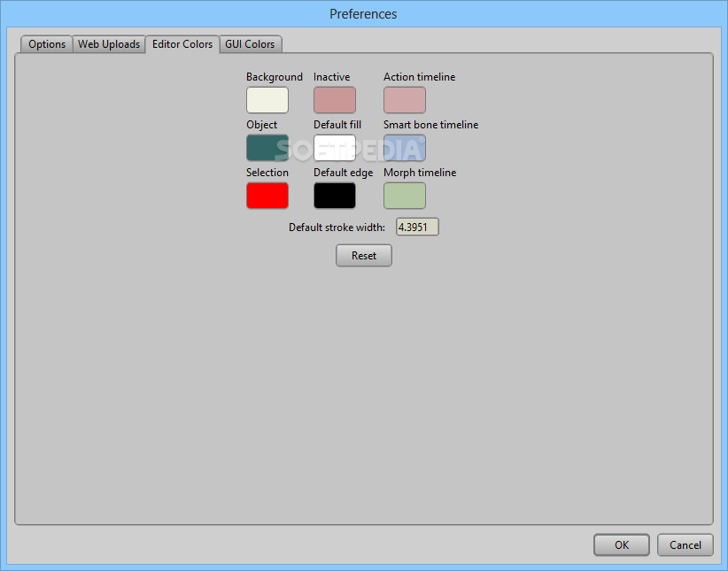
Task: Click the Smart bone timeline swatch
Action: (405, 148)
